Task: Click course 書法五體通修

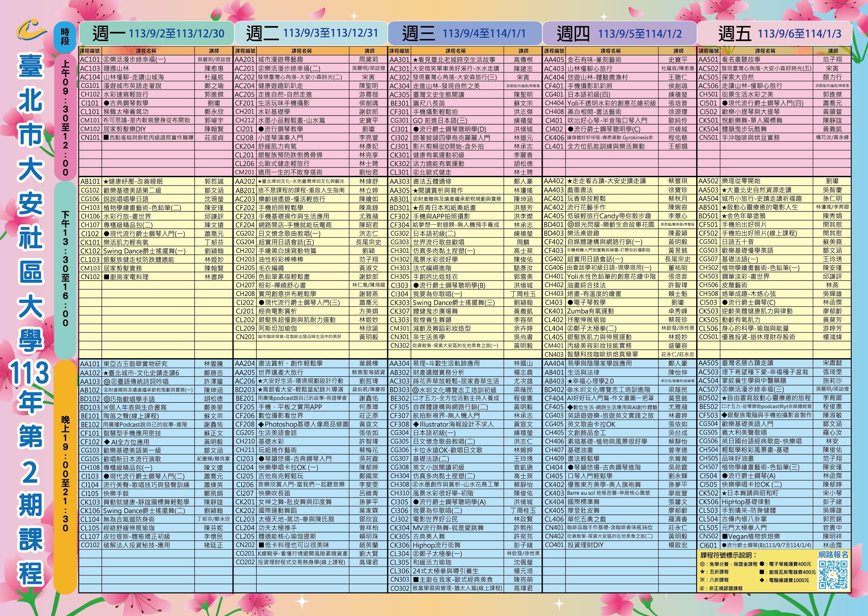Action: [432, 181]
